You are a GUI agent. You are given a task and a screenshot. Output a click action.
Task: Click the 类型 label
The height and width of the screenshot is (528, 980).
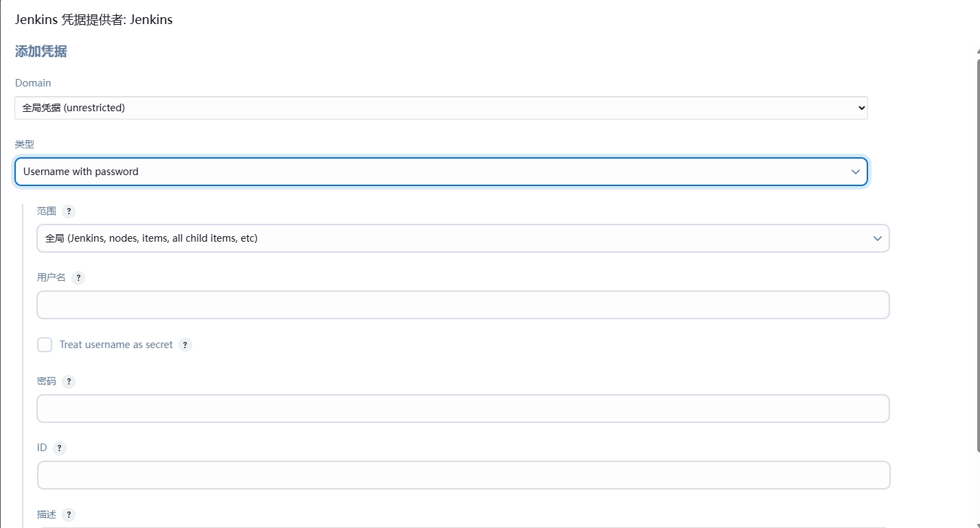coord(25,144)
